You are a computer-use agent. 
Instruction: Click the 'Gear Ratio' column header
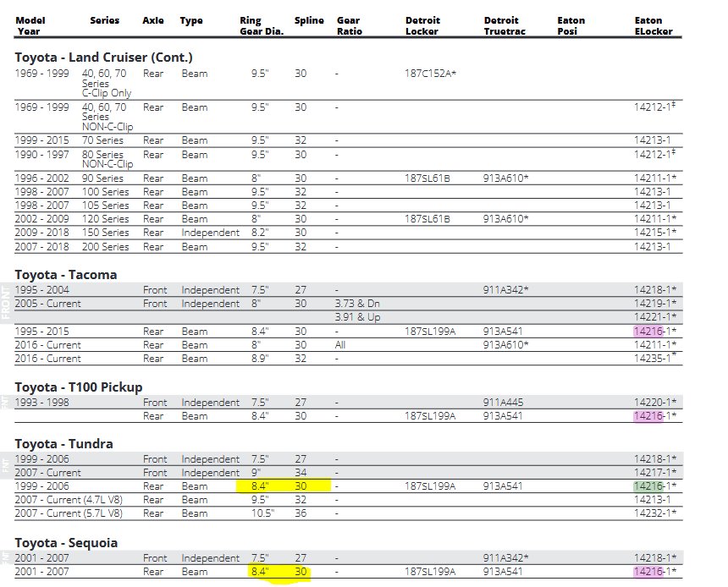point(349,26)
